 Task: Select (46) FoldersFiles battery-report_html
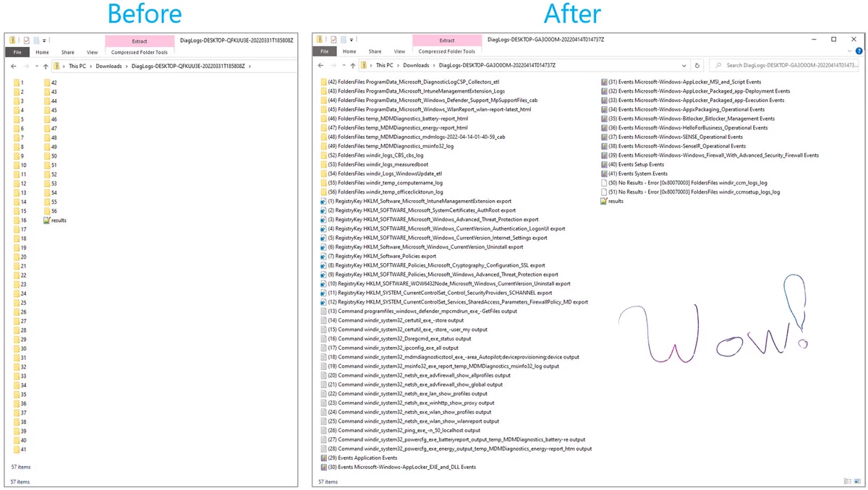point(393,119)
